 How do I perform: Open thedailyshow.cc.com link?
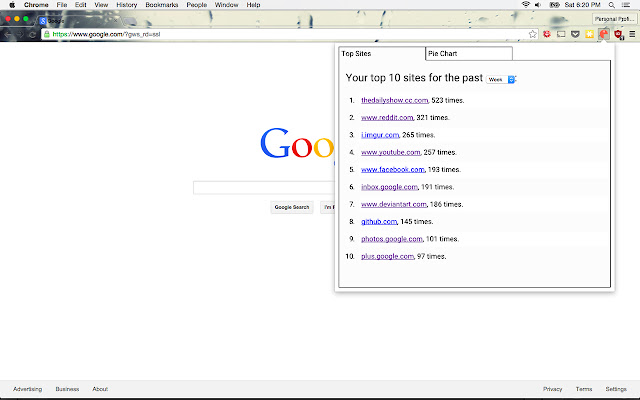point(395,100)
